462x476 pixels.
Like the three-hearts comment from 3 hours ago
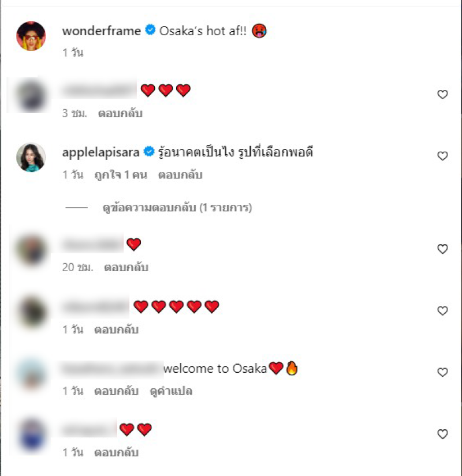[442, 95]
